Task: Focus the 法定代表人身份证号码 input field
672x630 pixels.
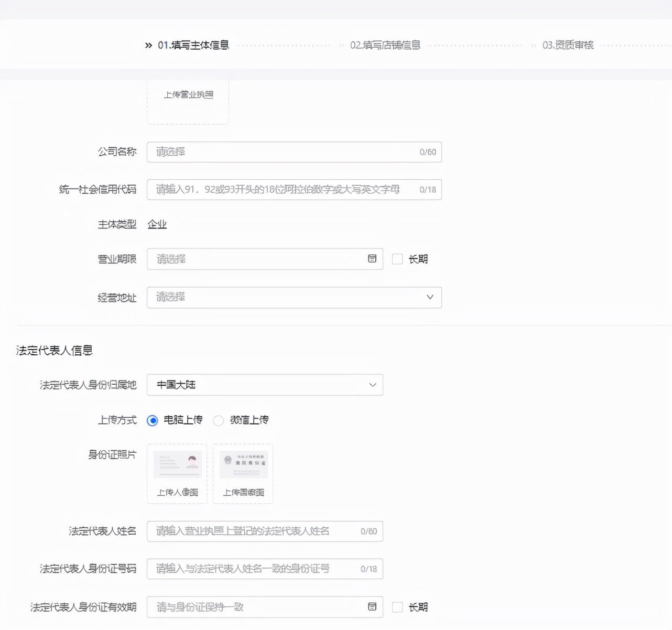Action: pos(265,569)
